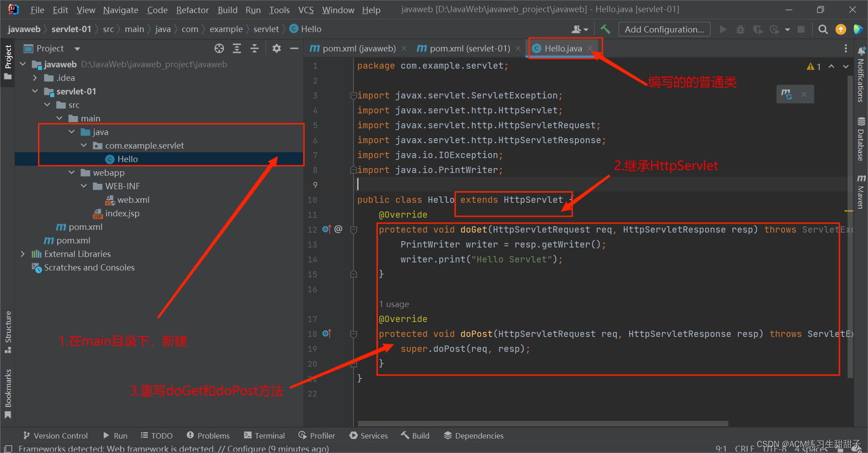Toggle tool window bars corner icon
The width and height of the screenshot is (868, 453).
click(8, 448)
